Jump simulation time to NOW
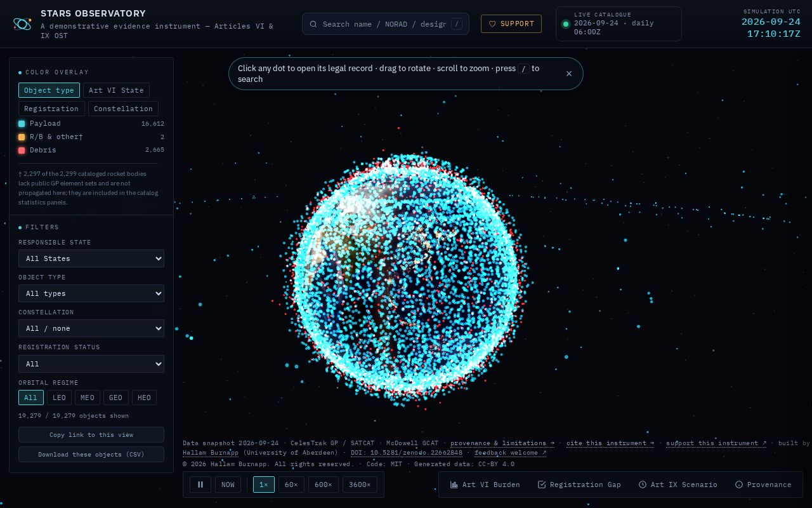Image resolution: width=812 pixels, height=508 pixels. (x=228, y=485)
